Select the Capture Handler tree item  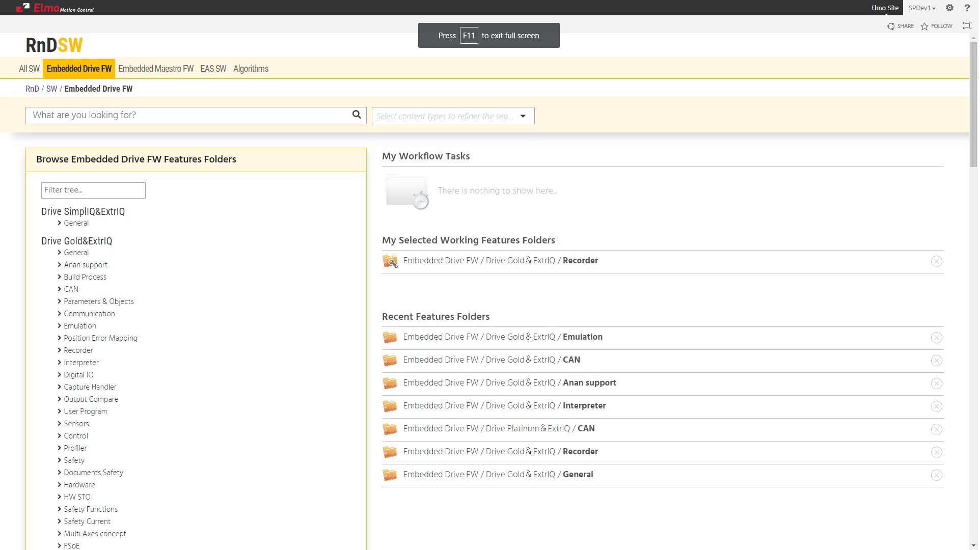[90, 387]
